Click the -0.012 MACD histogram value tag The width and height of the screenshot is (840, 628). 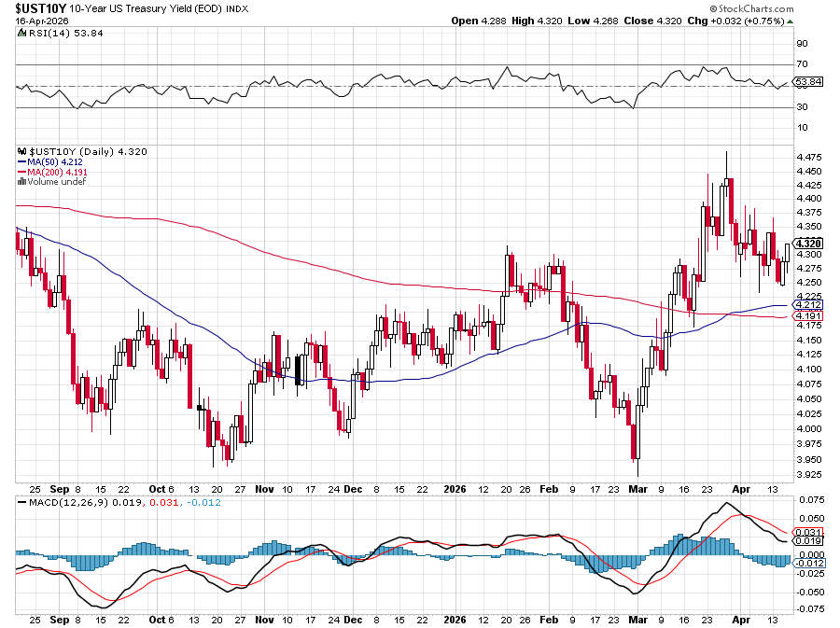point(808,562)
